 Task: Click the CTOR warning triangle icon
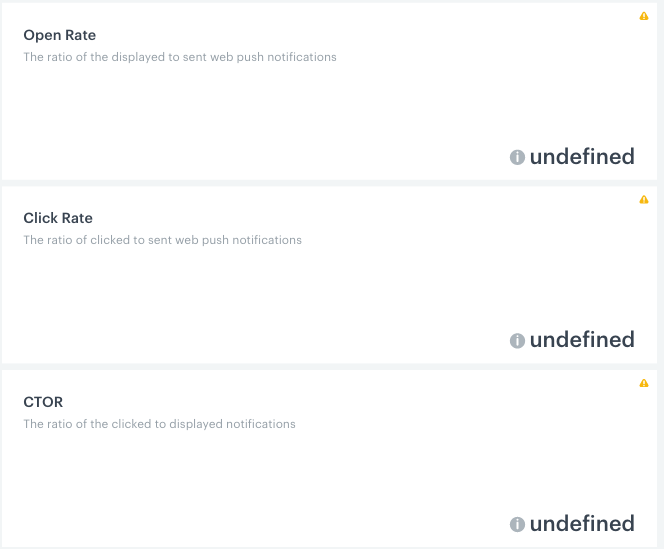pos(644,383)
